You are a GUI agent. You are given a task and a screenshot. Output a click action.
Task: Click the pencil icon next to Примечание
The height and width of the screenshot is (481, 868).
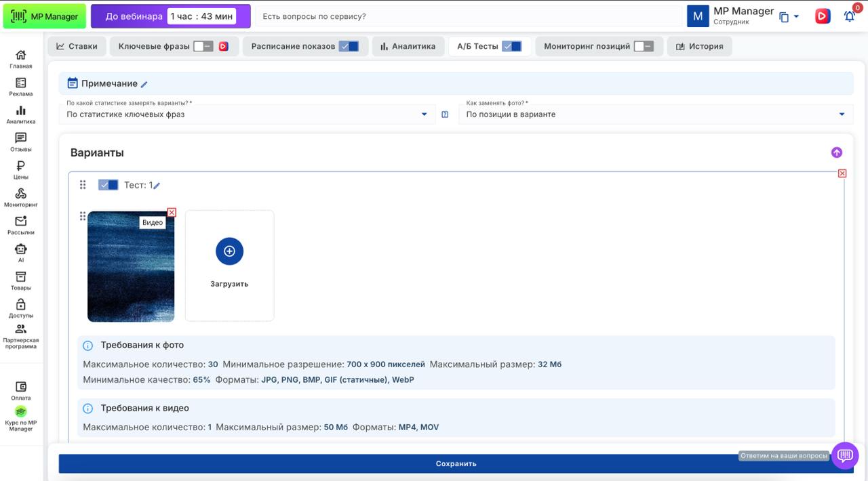(144, 85)
